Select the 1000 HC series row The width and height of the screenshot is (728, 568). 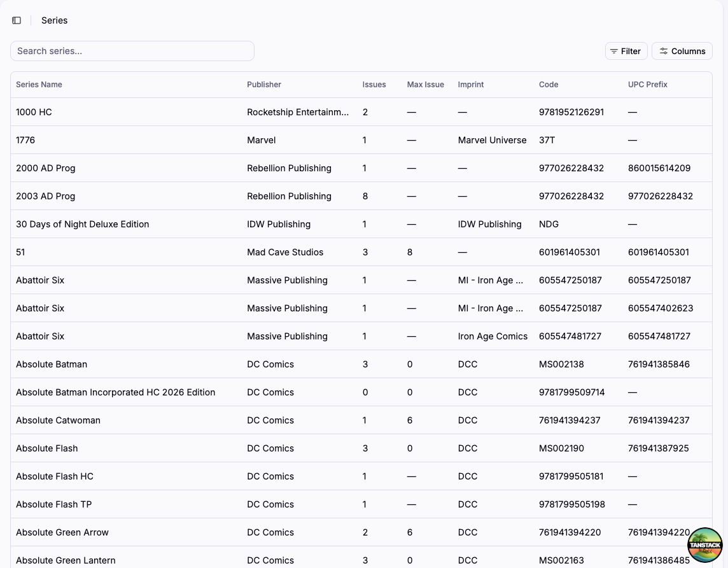point(361,112)
